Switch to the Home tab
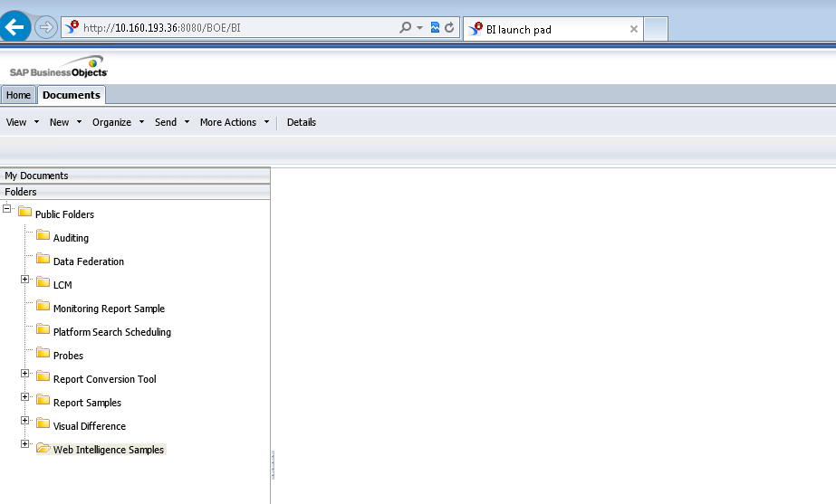Image resolution: width=836 pixels, height=504 pixels. click(18, 95)
